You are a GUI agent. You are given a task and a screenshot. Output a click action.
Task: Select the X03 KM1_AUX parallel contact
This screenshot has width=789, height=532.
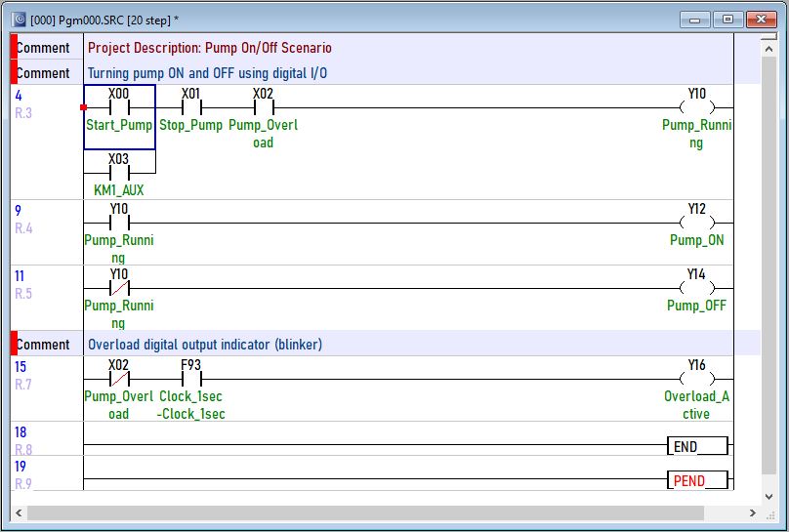[x=119, y=173]
